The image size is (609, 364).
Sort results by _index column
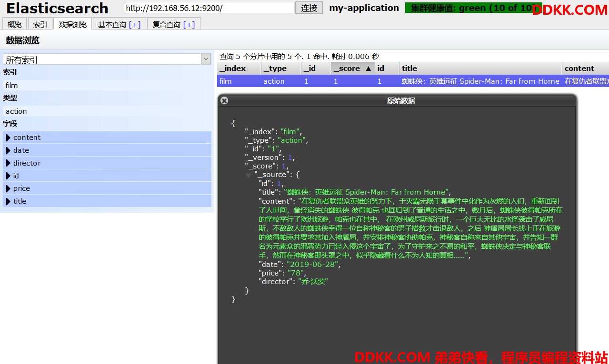(239, 69)
